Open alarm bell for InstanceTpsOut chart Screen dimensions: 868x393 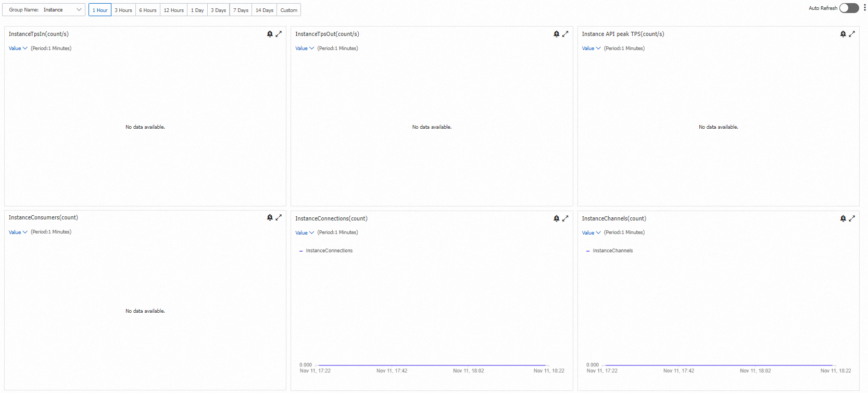[556, 34]
